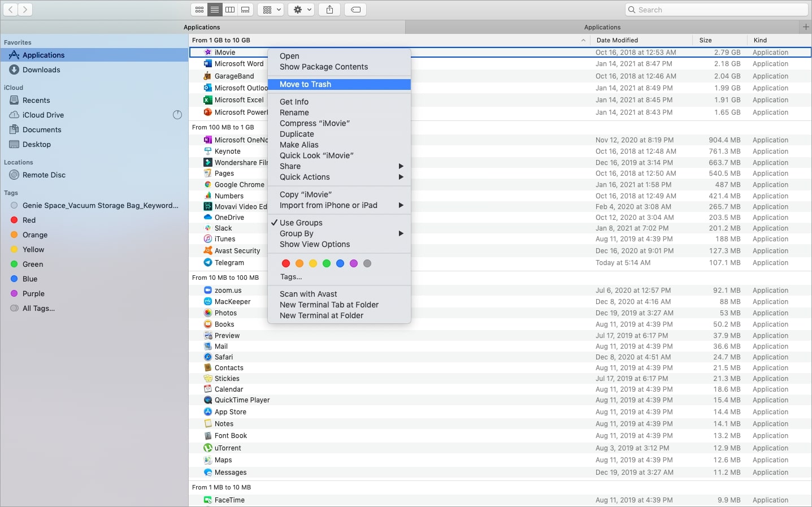The height and width of the screenshot is (507, 812).
Task: Select the Telegram app icon
Action: point(208,262)
